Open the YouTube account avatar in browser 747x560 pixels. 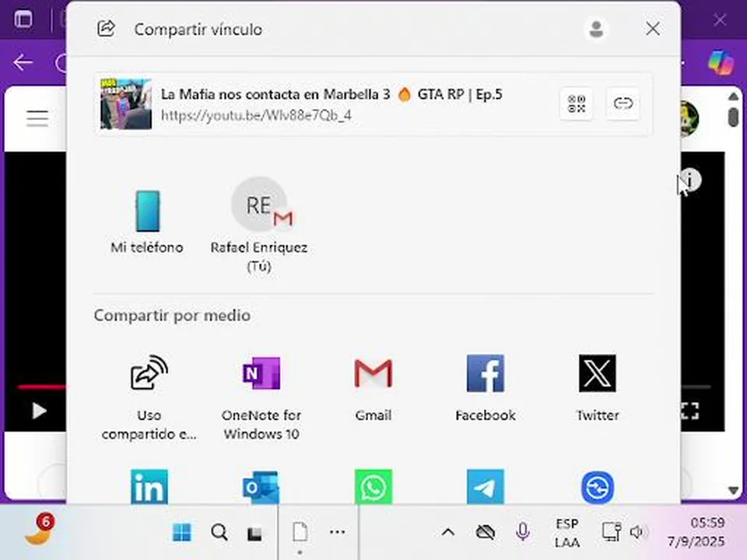pyautogui.click(x=689, y=118)
